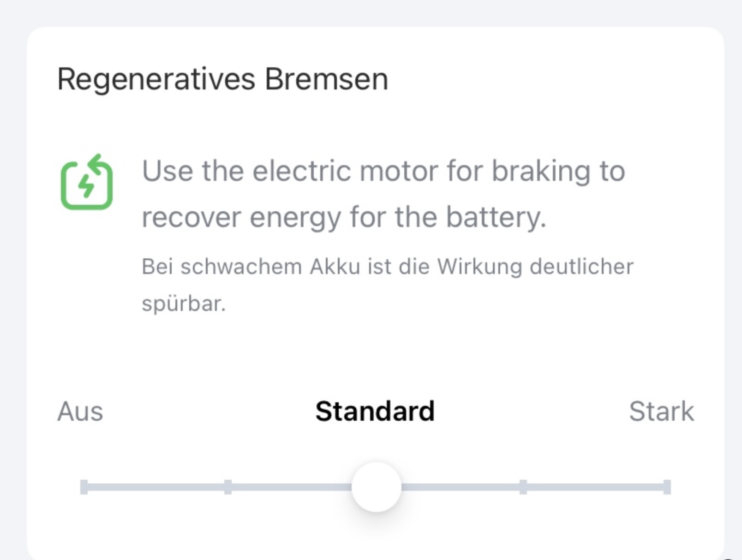Pick the "Stark" braking level label
The width and height of the screenshot is (742, 560).
[661, 411]
